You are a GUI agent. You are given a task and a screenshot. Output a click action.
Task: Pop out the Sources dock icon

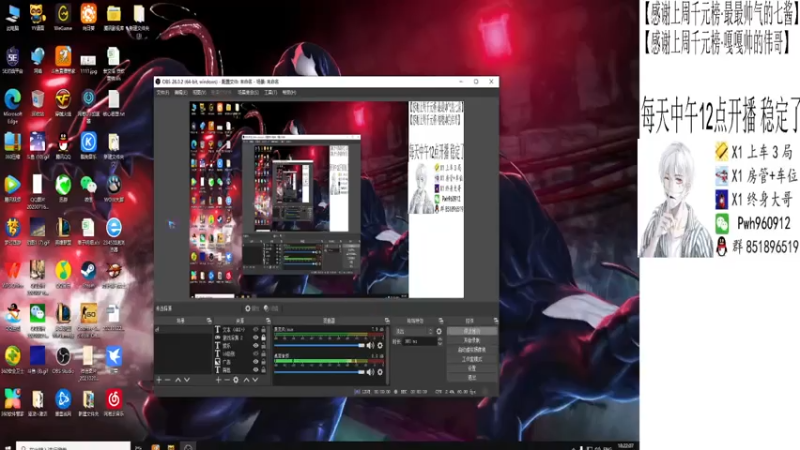tap(268, 321)
